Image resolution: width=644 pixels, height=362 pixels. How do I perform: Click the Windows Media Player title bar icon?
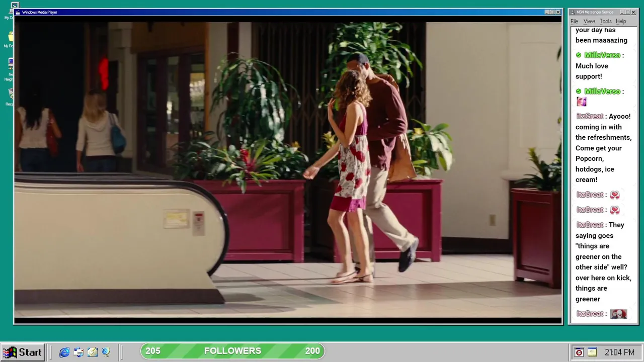coord(18,12)
